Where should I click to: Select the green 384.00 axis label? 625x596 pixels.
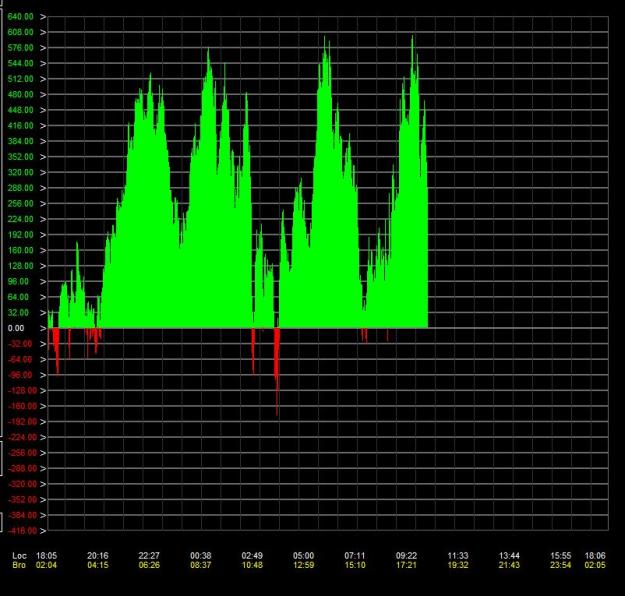pos(20,141)
